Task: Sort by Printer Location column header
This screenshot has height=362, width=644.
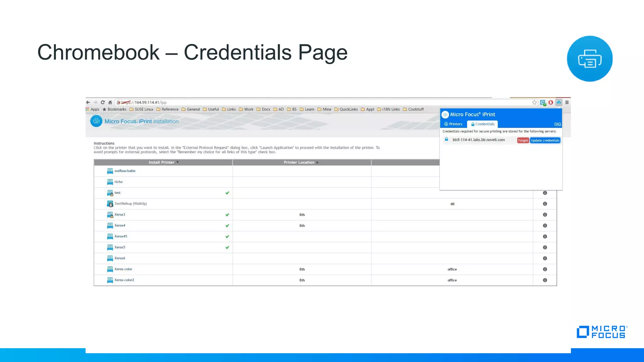Action: 302,162
